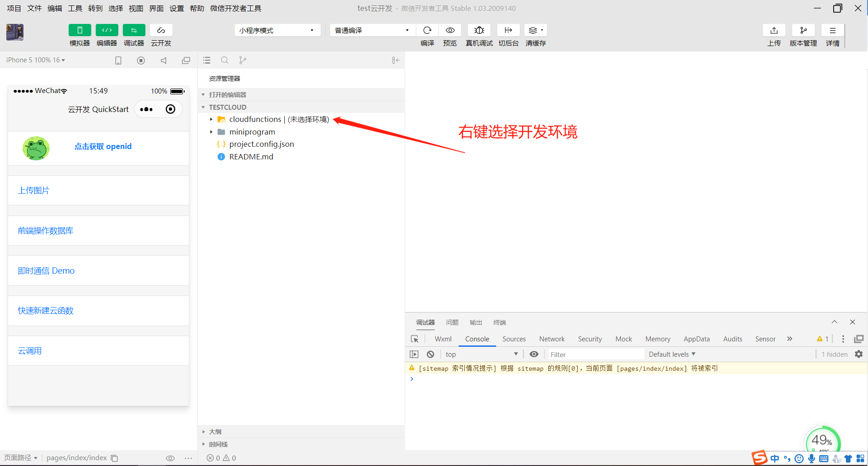This screenshot has width=868, height=466.
Task: Open the 微信开发者工具 menu
Action: pyautogui.click(x=236, y=8)
